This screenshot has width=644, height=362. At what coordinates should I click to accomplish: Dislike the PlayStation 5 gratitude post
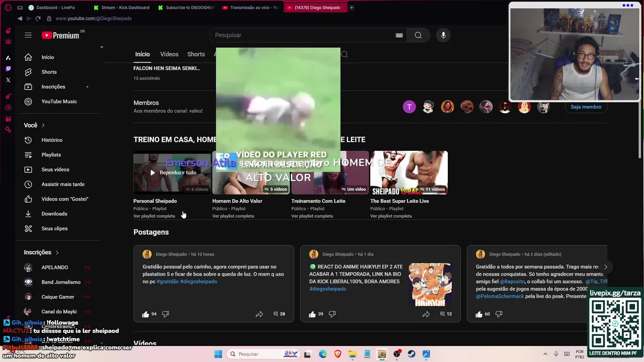[166, 314]
